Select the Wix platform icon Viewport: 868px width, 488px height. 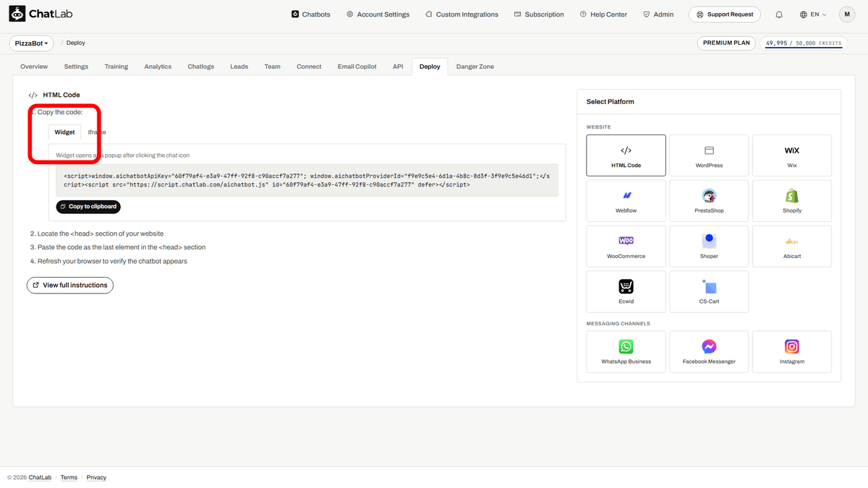792,150
